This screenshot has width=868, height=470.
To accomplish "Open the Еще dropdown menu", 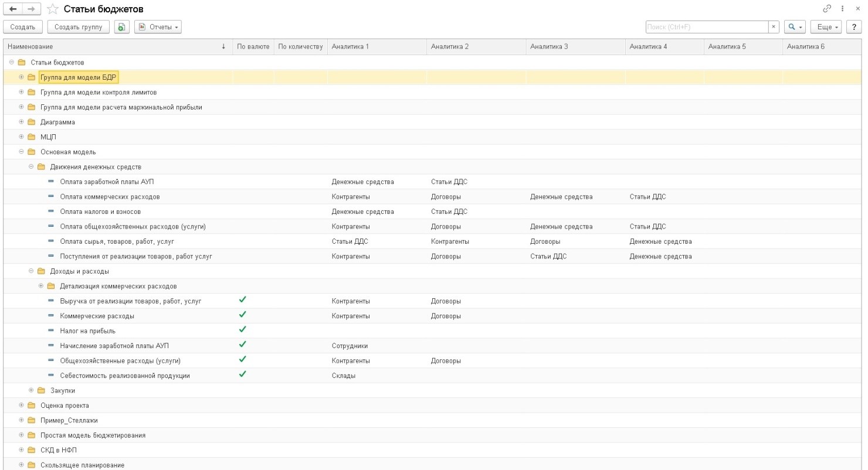I will point(829,27).
